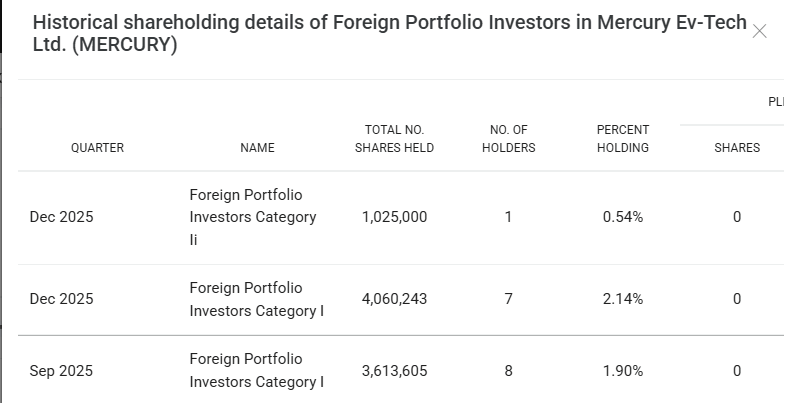Select the 1.90% percent holding cell

tap(622, 371)
